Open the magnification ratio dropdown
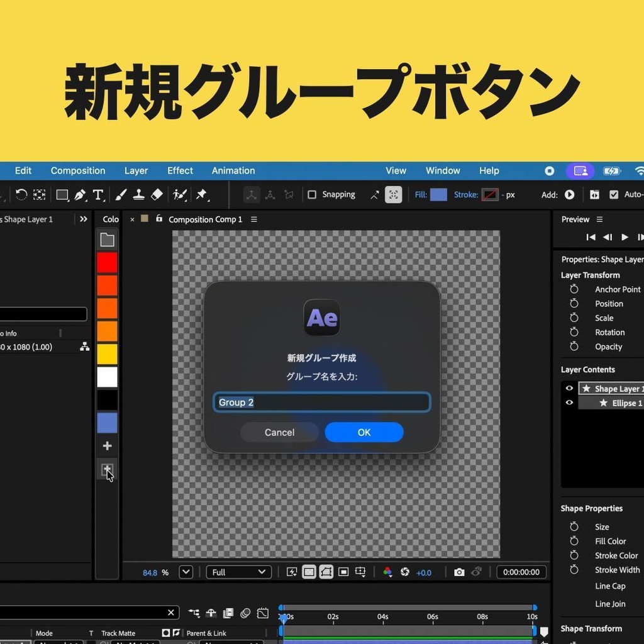The image size is (644, 644). [186, 572]
